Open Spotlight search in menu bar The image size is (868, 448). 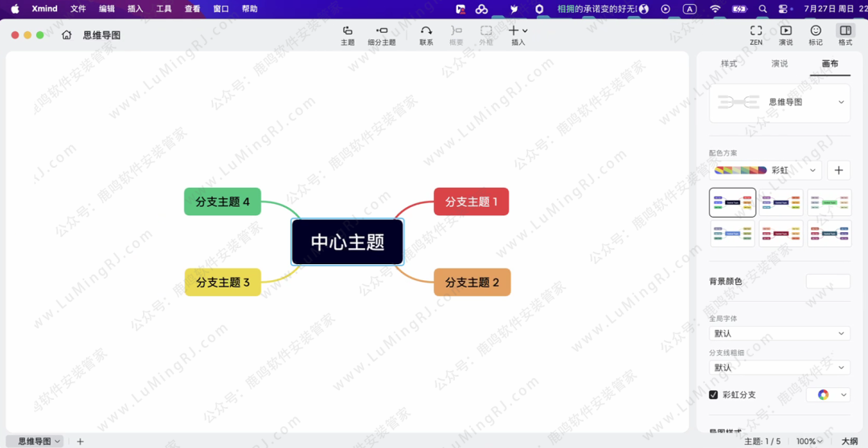pos(763,9)
